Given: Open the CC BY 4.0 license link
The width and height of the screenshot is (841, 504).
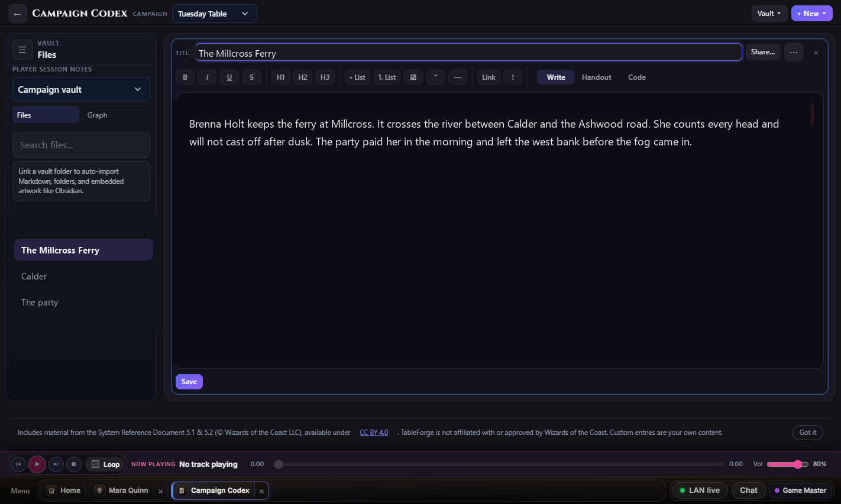Looking at the screenshot, I should point(374,433).
